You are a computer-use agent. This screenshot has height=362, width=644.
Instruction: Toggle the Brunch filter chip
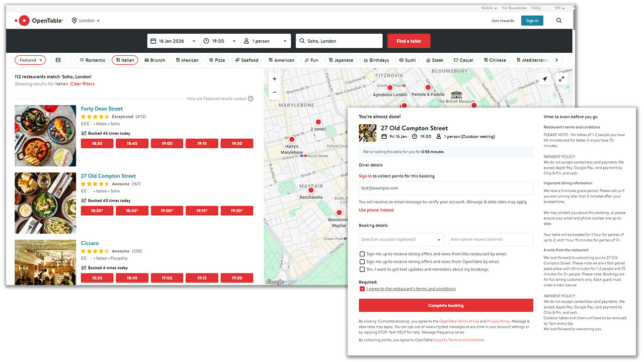click(x=154, y=60)
